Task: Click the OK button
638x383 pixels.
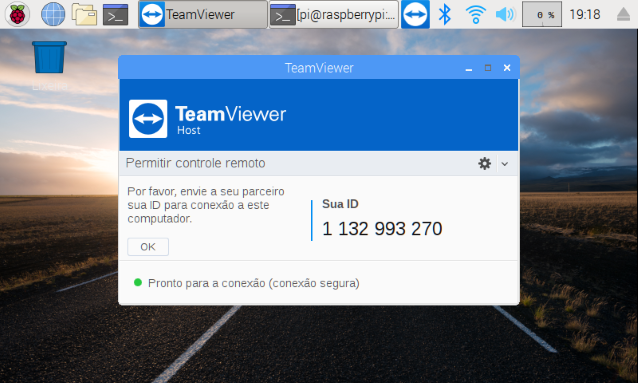Action: pos(148,247)
